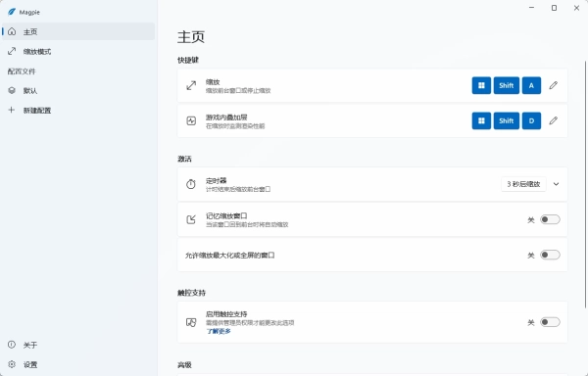Click the diagonal arrow icon in 缩放 row
Image resolution: width=588 pixels, height=376 pixels.
(191, 85)
